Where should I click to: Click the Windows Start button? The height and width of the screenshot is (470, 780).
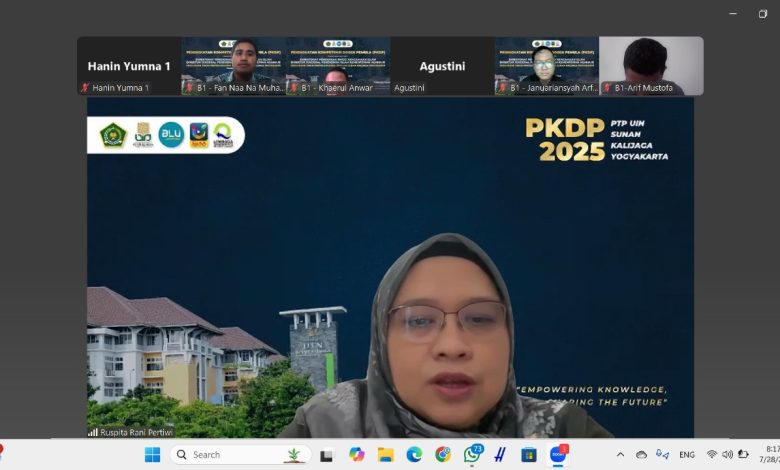[152, 455]
